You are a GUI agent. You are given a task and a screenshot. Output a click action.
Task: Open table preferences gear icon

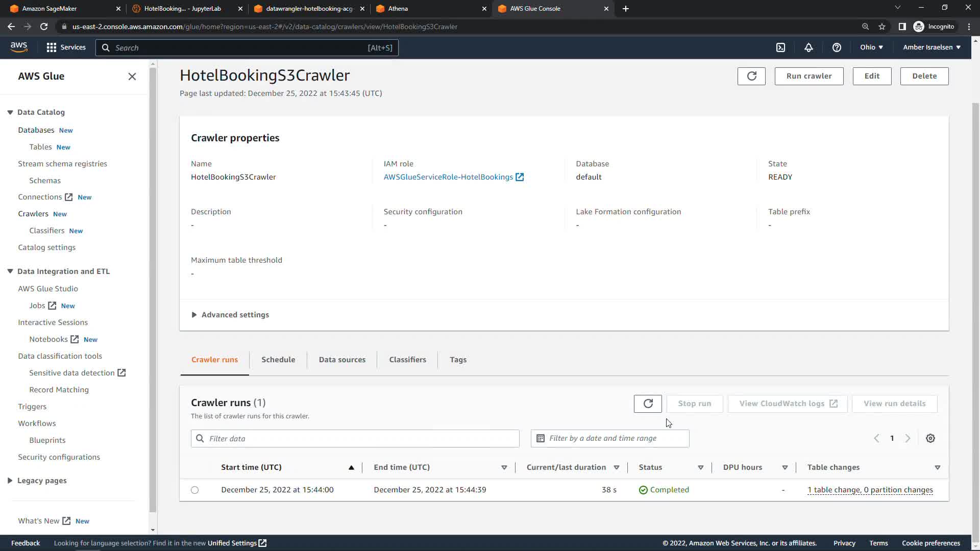(930, 438)
